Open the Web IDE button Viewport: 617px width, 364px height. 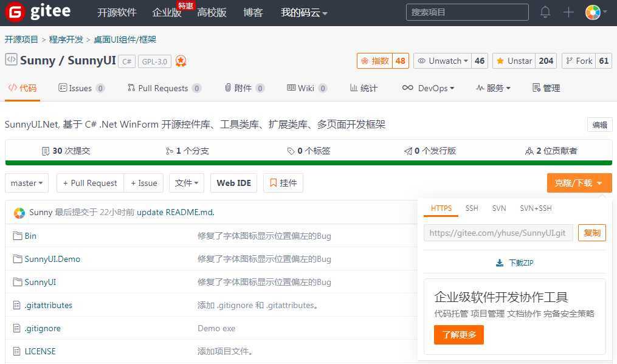(234, 183)
